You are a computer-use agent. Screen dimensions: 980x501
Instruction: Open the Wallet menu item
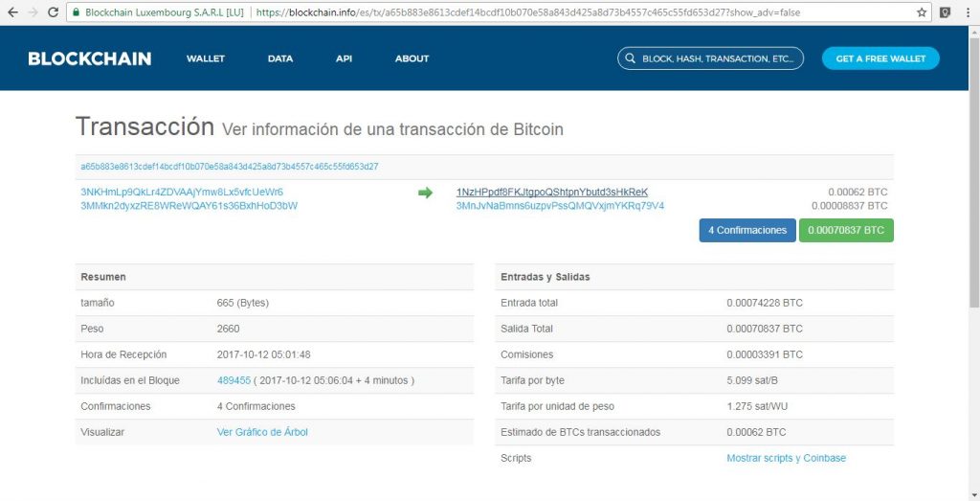[x=205, y=58]
